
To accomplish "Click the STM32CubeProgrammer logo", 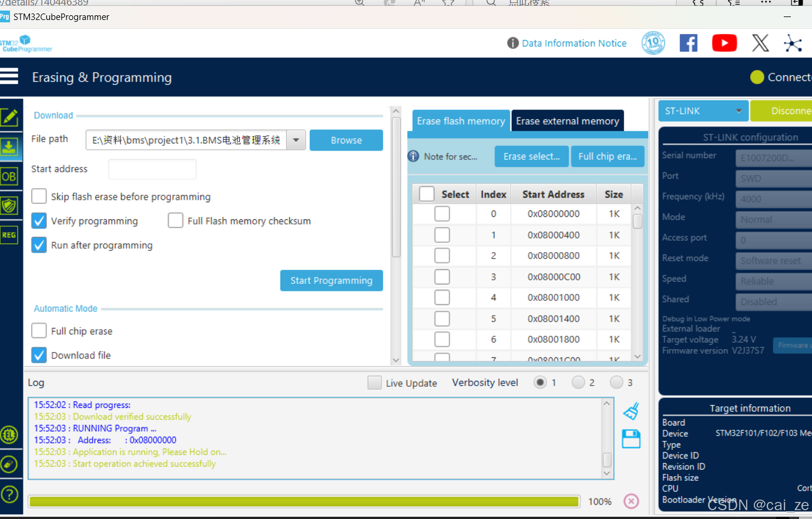I will coord(26,43).
